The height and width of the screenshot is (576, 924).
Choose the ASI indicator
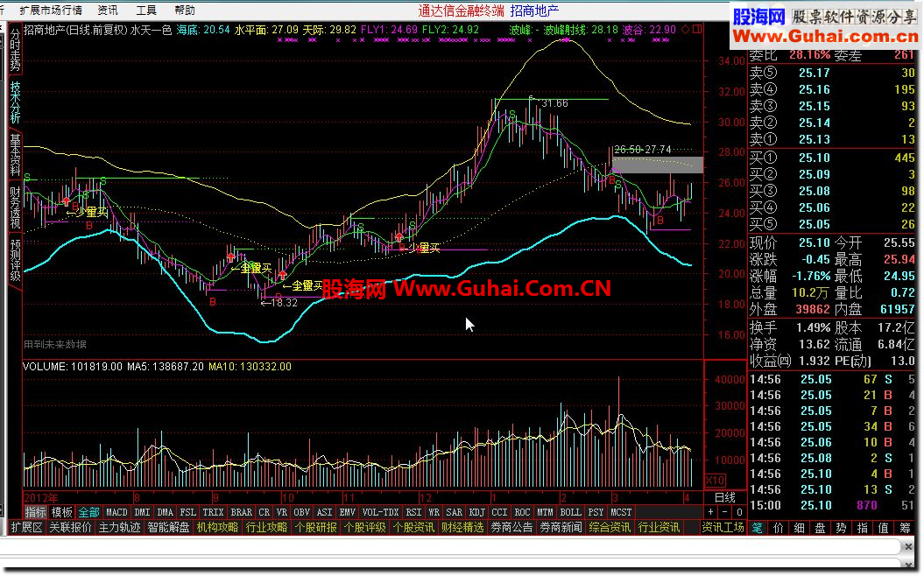[325, 512]
